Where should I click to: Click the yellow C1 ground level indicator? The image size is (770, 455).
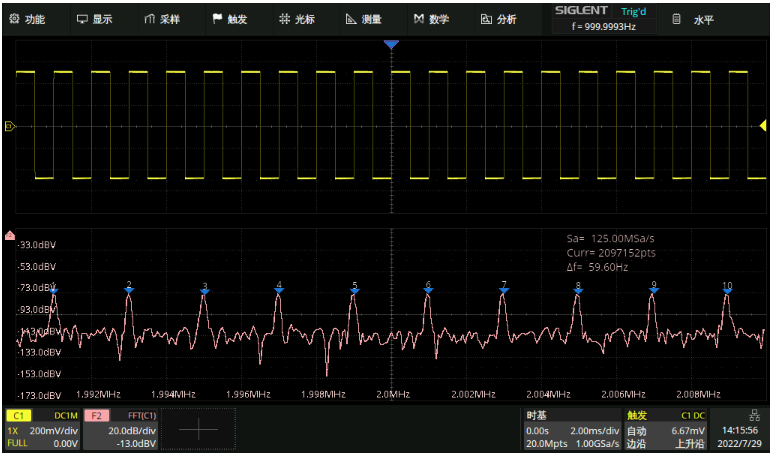(x=10, y=127)
